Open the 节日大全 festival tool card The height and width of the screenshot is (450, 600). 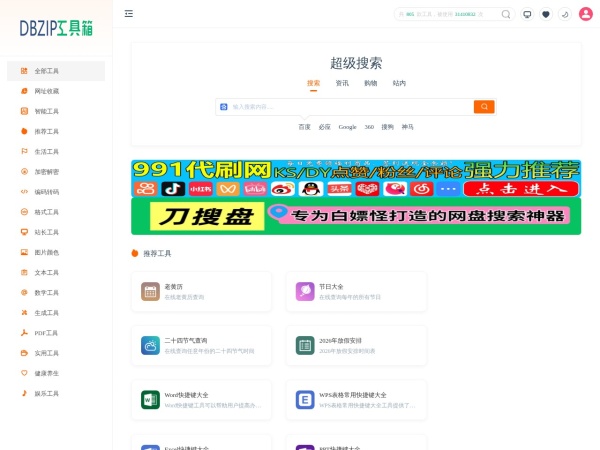[x=356, y=292]
